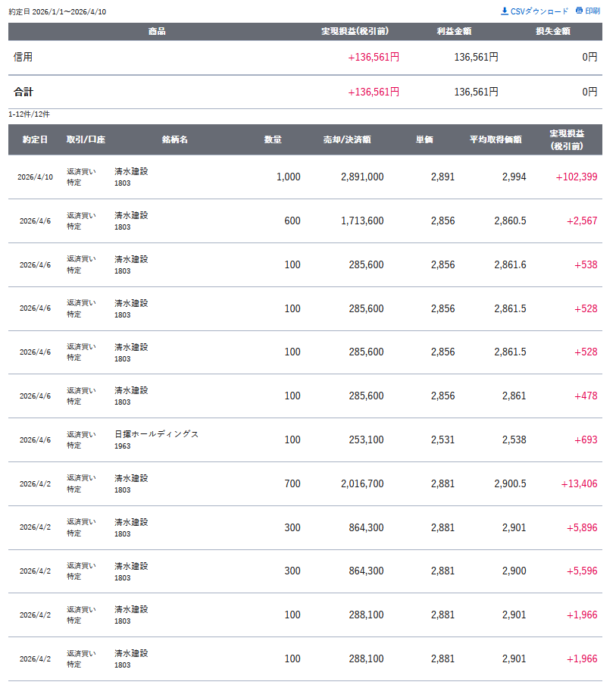Click the 2,891,000 settlement amount
The height and width of the screenshot is (685, 616).
tap(362, 177)
